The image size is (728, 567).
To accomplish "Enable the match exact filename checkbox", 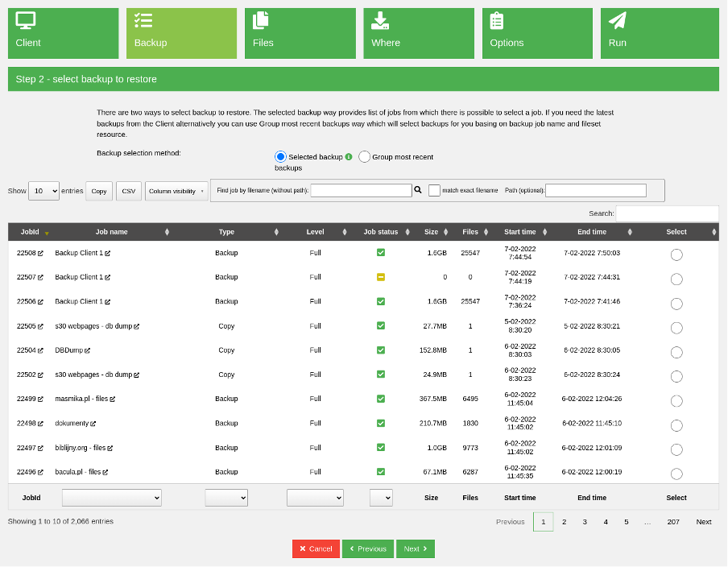I will pyautogui.click(x=433, y=190).
